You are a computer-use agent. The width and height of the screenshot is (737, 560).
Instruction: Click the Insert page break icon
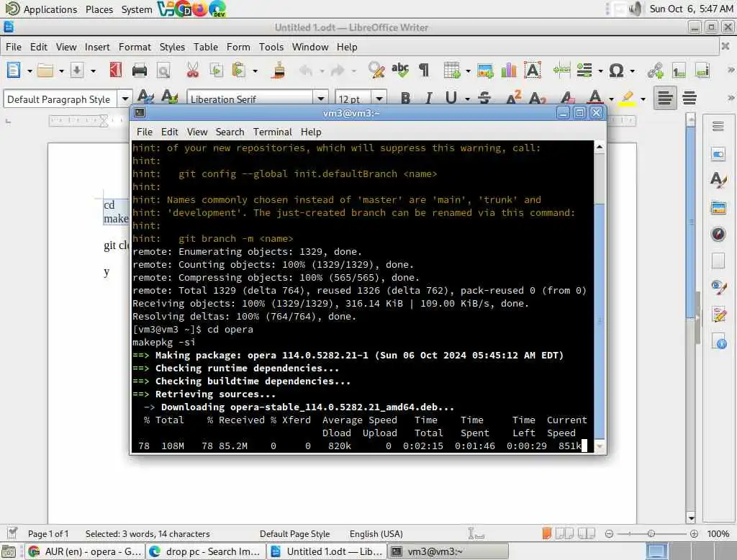tap(561, 71)
